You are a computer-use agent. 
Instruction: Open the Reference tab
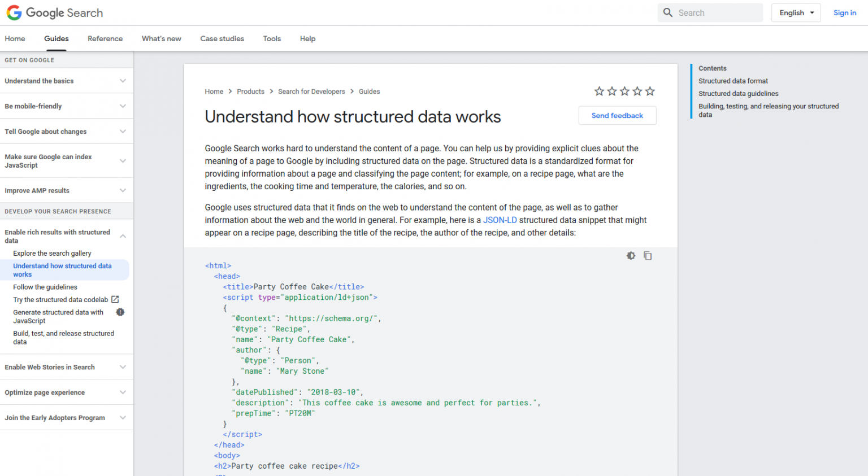105,38
